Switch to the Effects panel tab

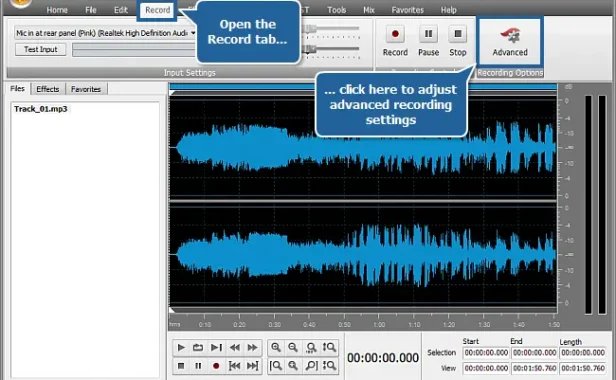coord(48,89)
